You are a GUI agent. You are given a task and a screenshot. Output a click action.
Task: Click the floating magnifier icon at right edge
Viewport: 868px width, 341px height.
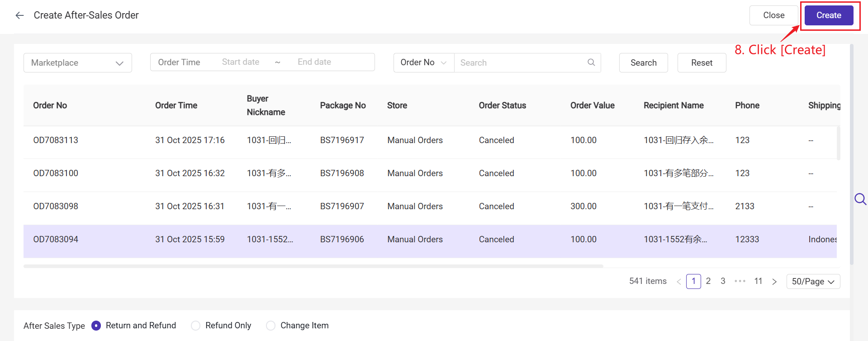click(x=859, y=199)
